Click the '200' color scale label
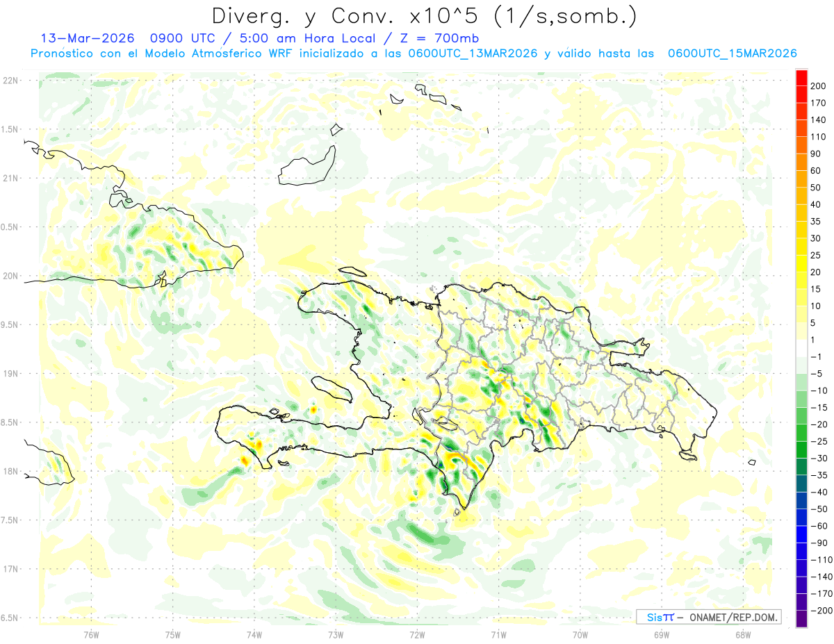The image size is (834, 644). tap(819, 86)
